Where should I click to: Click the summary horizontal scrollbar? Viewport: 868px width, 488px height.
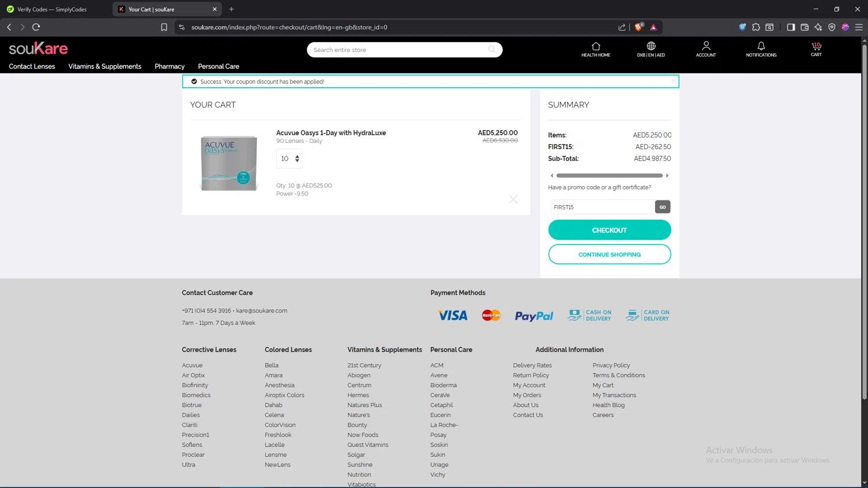point(609,175)
